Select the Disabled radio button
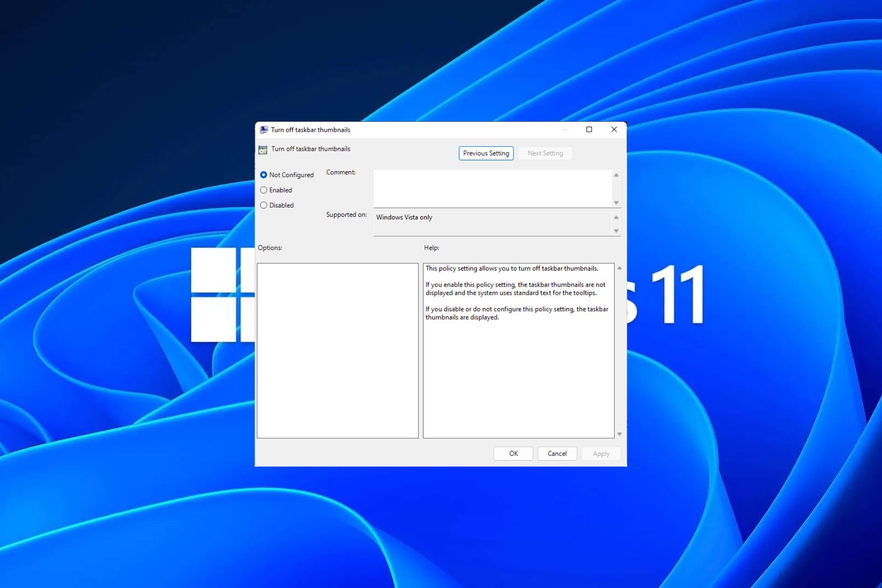The height and width of the screenshot is (588, 882). [265, 205]
